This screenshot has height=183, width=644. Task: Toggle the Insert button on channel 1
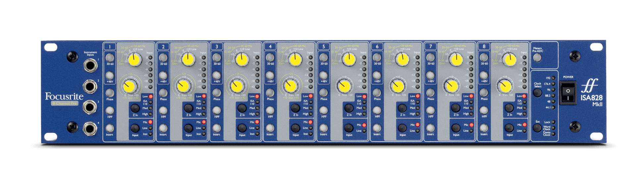(x=110, y=128)
